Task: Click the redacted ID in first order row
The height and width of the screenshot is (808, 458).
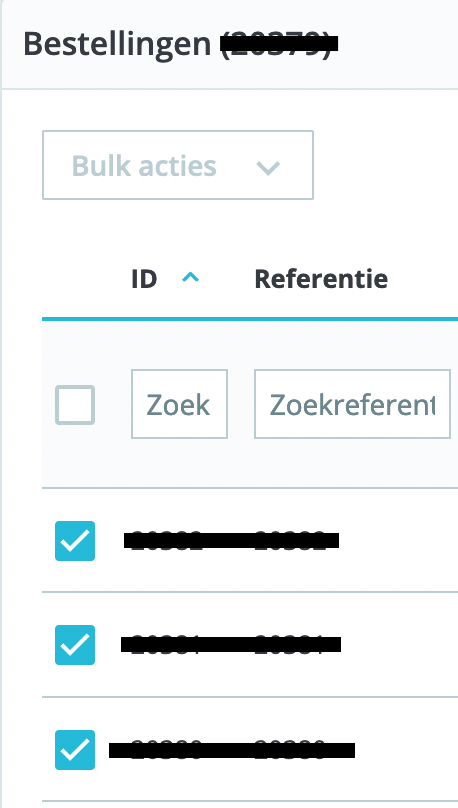Action: (x=166, y=541)
